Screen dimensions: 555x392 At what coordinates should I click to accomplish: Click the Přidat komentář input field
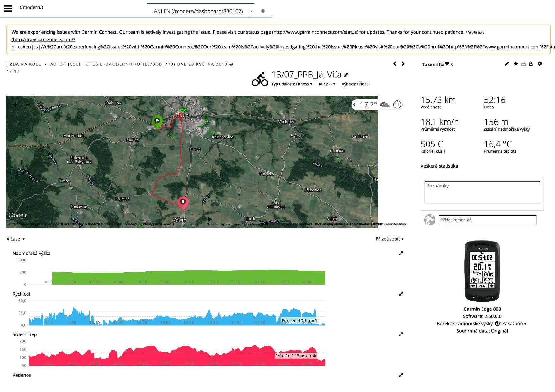click(x=487, y=220)
